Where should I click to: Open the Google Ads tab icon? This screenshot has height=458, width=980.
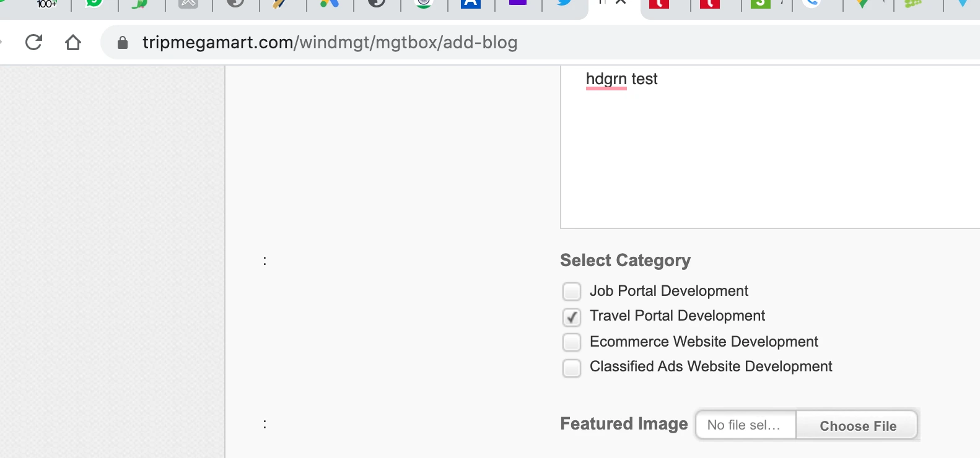click(330, 3)
